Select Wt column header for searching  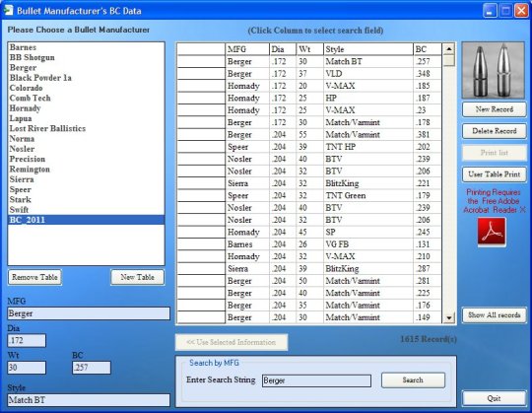click(x=309, y=49)
